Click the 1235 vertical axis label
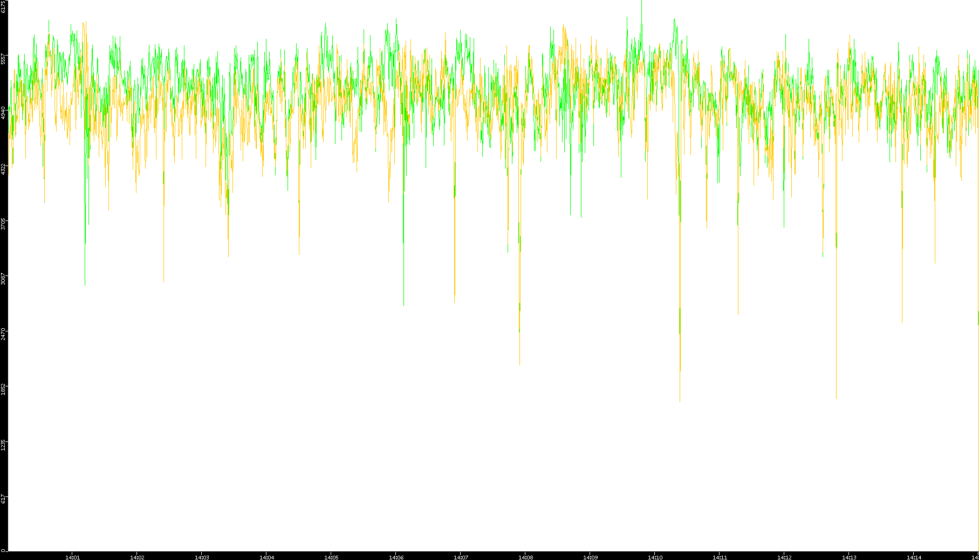 [x=3, y=444]
